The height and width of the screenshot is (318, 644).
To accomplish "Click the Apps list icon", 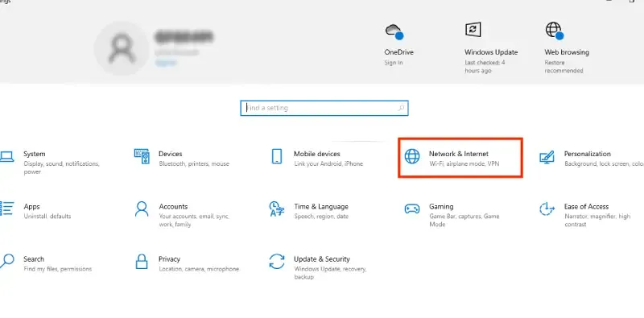I will pyautogui.click(x=6, y=209).
